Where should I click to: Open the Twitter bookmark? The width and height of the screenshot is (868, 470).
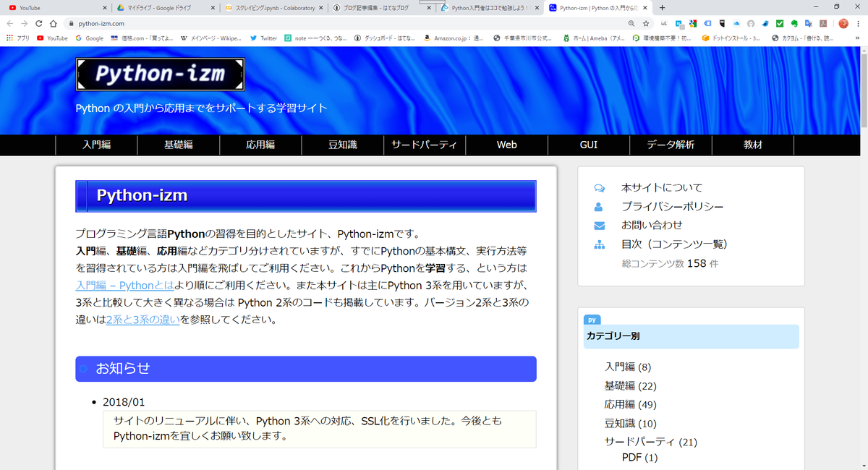pos(263,38)
